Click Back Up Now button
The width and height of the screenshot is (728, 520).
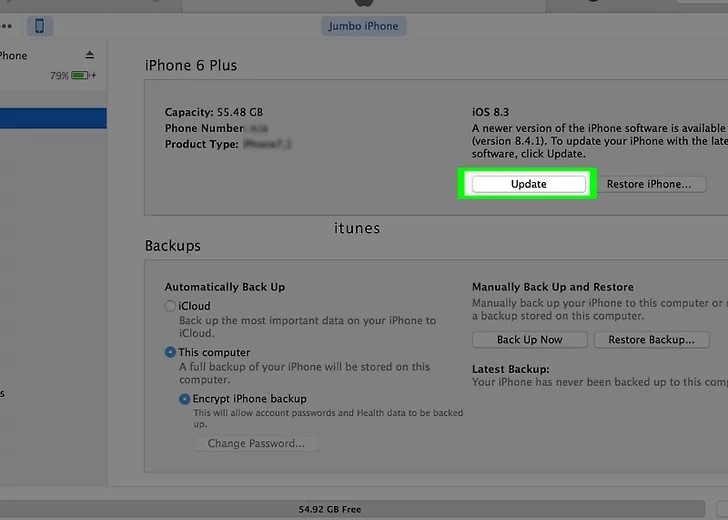pos(529,339)
